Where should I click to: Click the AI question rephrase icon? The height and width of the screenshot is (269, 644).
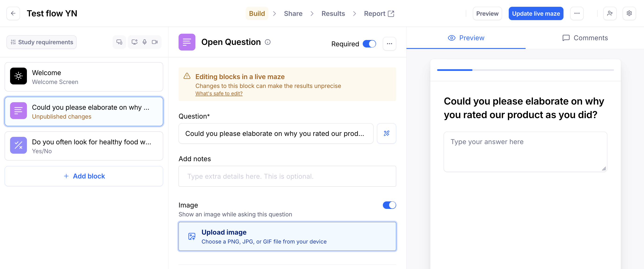386,133
